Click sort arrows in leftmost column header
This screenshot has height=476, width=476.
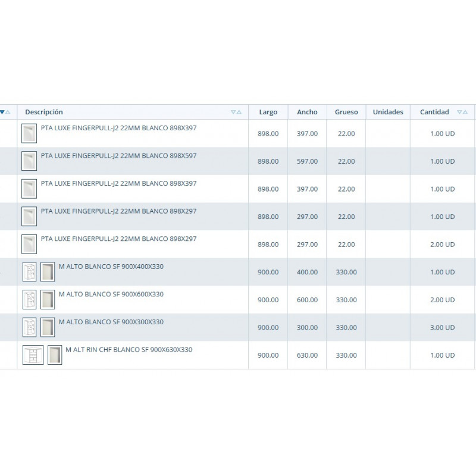pyautogui.click(x=5, y=112)
